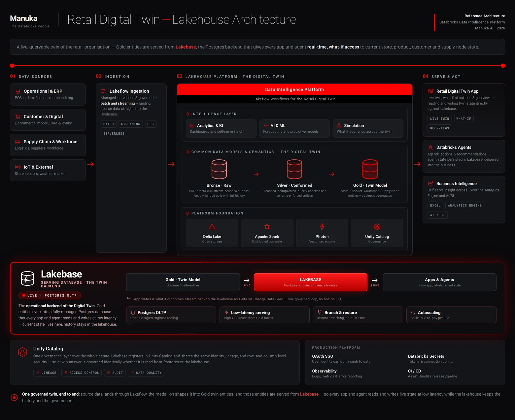This screenshot has width=515, height=420.
Task: Click the IoT & External signal icon
Action: coord(18,167)
